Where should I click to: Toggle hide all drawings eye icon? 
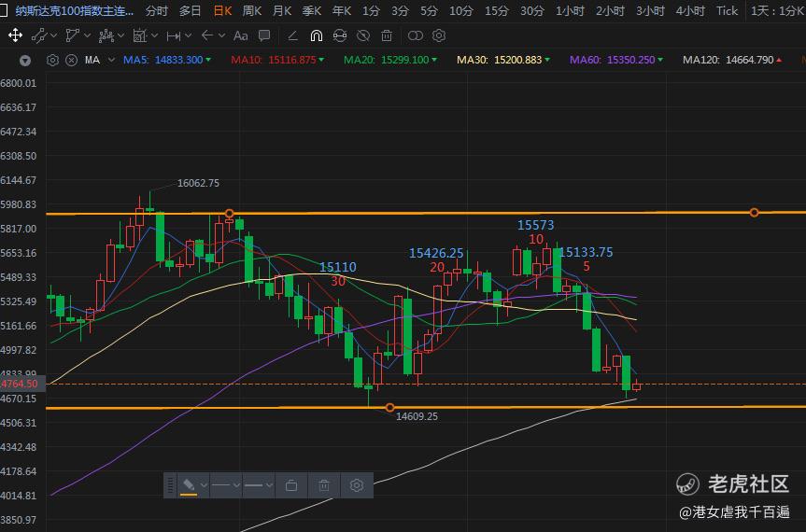tap(363, 35)
